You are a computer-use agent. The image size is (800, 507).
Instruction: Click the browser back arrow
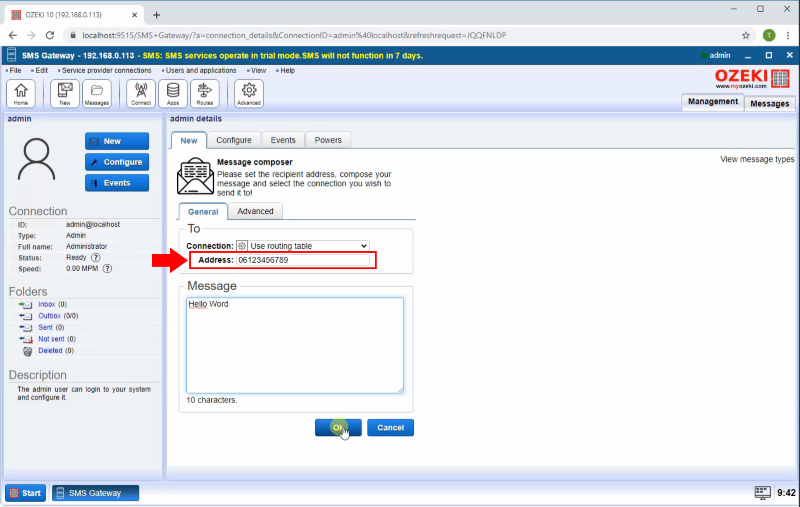point(13,35)
